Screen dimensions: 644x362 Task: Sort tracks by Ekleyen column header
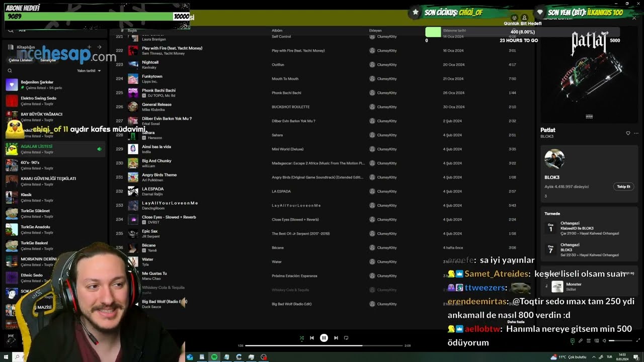click(375, 31)
